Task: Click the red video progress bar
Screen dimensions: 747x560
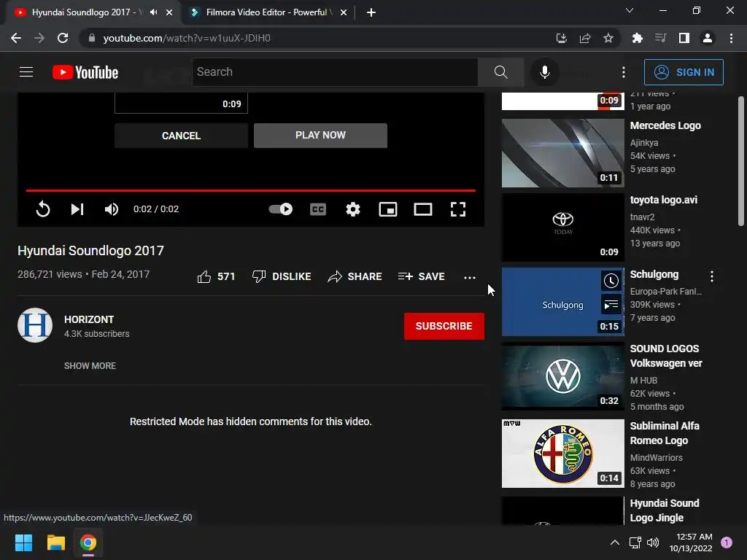Action: (x=251, y=190)
